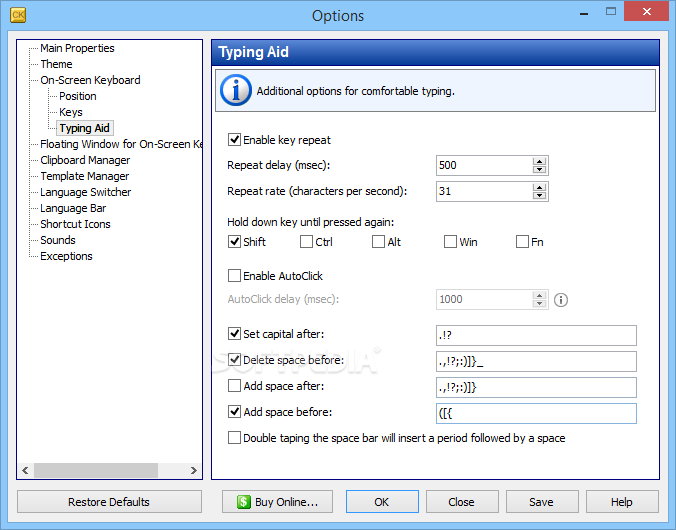
Task: Decrease Repeat delay with down arrow
Action: (539, 169)
